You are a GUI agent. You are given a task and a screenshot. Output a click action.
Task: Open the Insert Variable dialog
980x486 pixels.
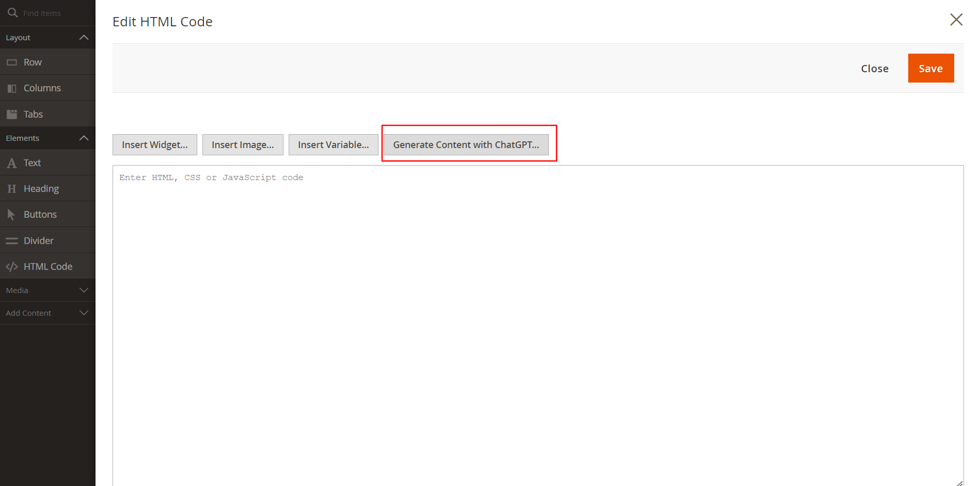(333, 145)
